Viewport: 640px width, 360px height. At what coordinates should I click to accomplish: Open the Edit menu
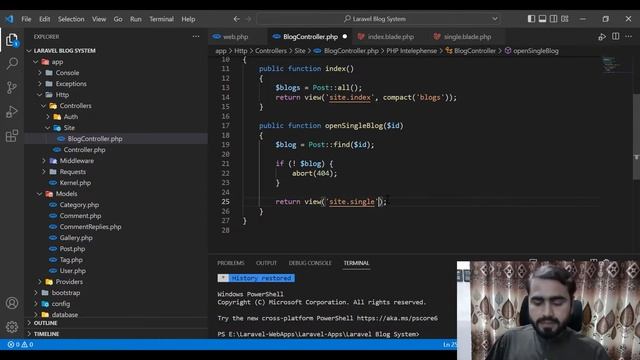click(44, 19)
